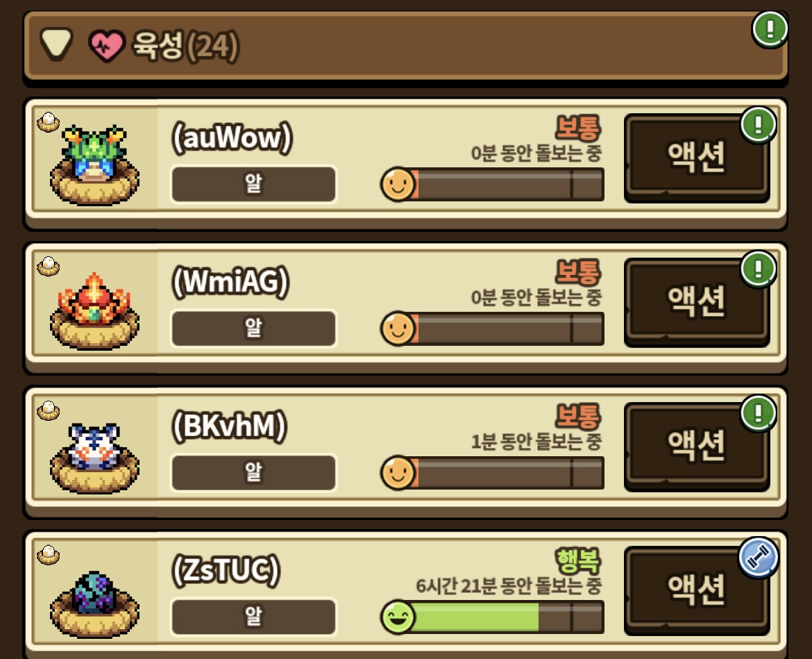Click the green exclamation badge on WmiAG row
Screen dimensions: 812x659
(x=759, y=269)
